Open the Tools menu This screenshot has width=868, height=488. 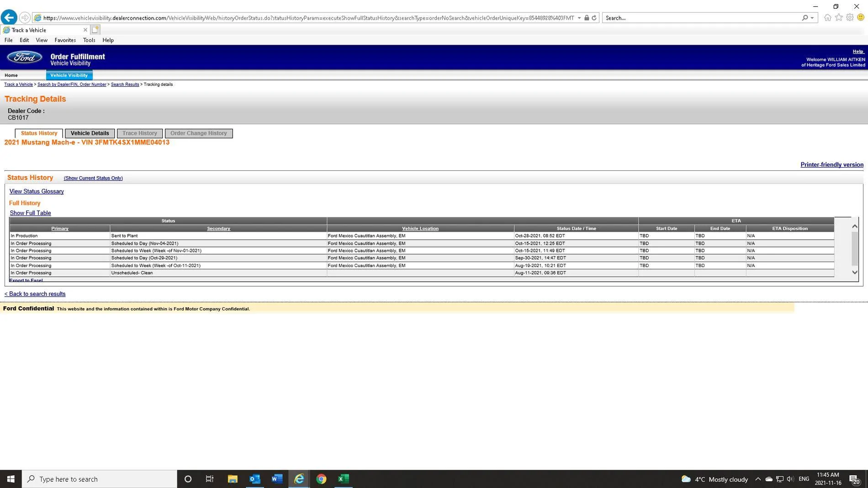click(89, 40)
